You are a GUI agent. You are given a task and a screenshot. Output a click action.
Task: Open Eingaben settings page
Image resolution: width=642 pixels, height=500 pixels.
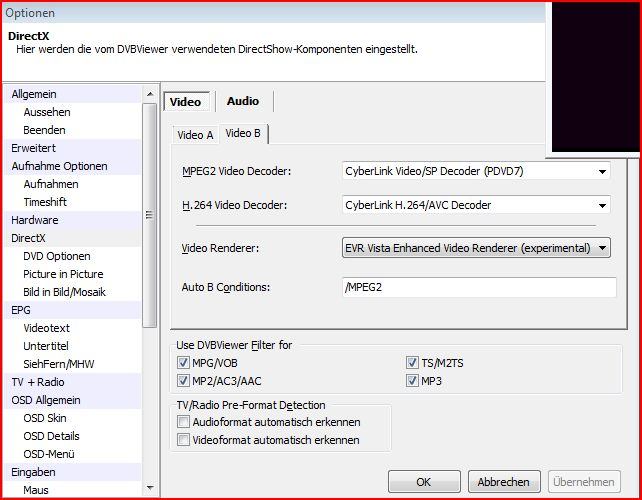[73, 473]
